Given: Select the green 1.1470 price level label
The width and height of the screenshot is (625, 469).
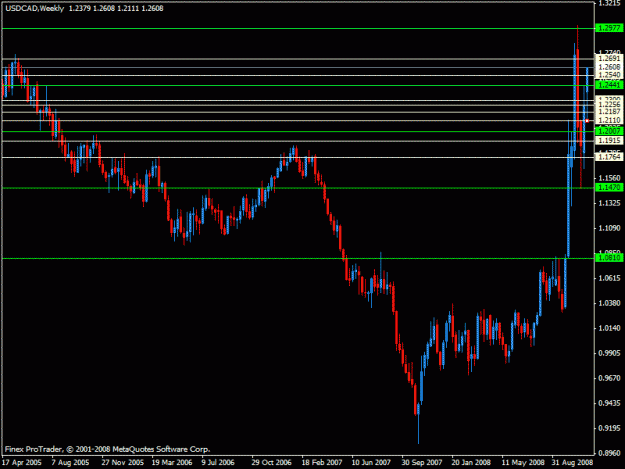Looking at the screenshot, I should 609,187.
